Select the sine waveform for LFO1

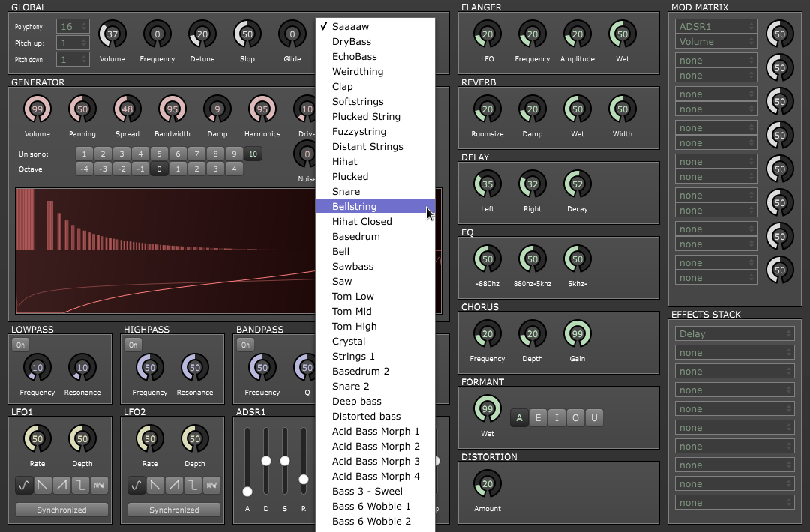pyautogui.click(x=24, y=486)
